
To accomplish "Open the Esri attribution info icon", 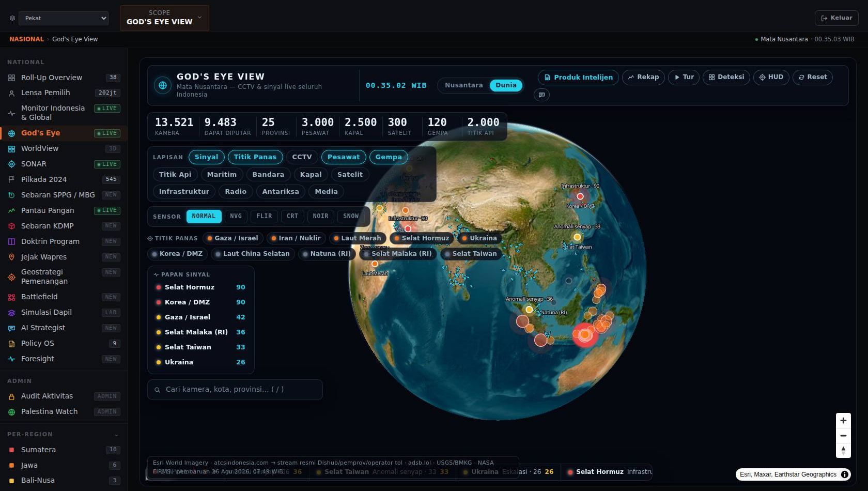I will [845, 474].
